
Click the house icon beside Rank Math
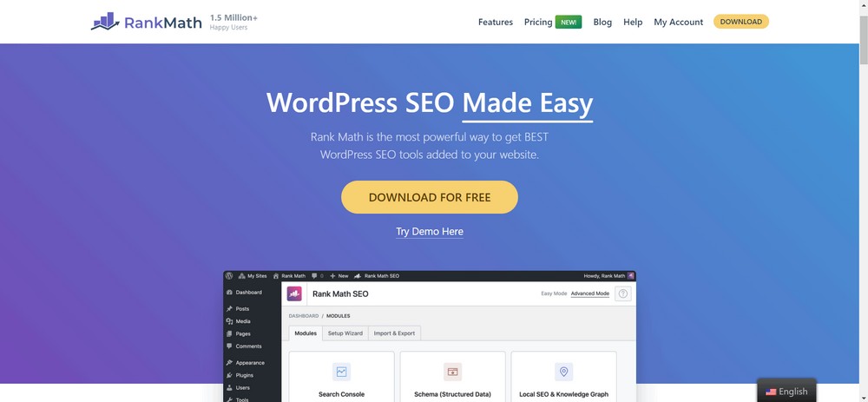276,276
